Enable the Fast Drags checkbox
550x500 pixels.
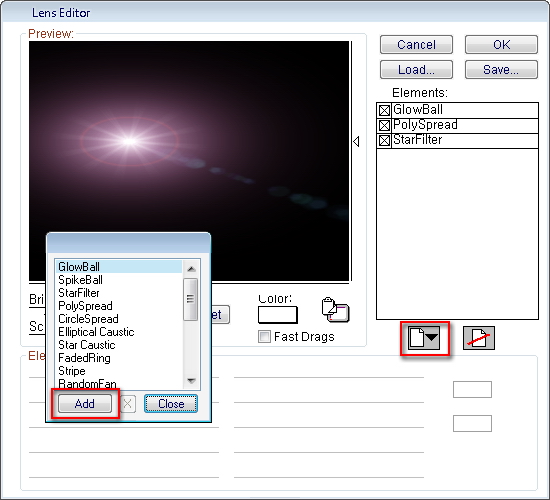264,336
